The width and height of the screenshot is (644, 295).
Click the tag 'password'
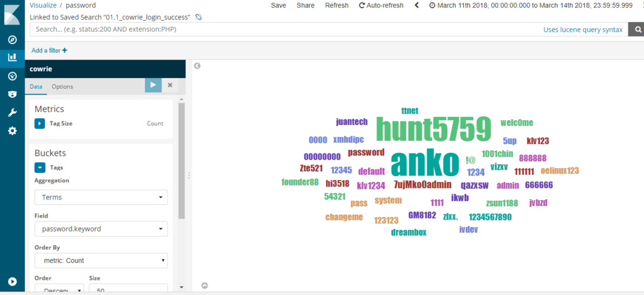pyautogui.click(x=367, y=152)
